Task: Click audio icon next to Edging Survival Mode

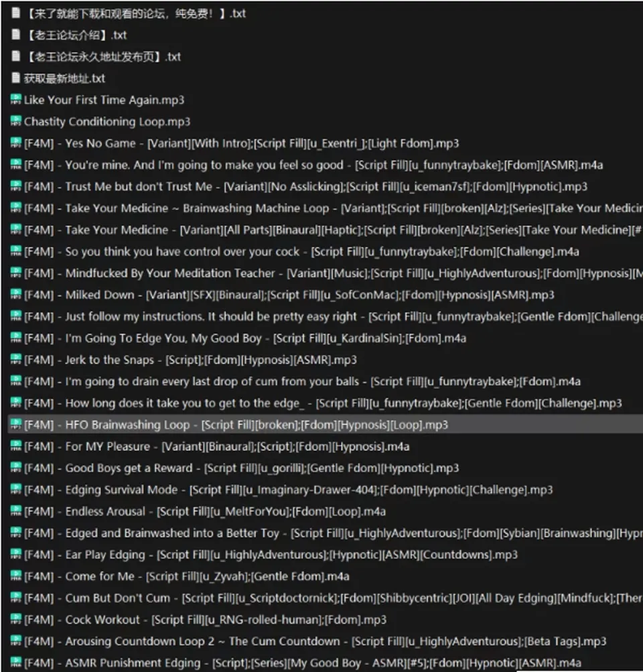Action: [16, 490]
